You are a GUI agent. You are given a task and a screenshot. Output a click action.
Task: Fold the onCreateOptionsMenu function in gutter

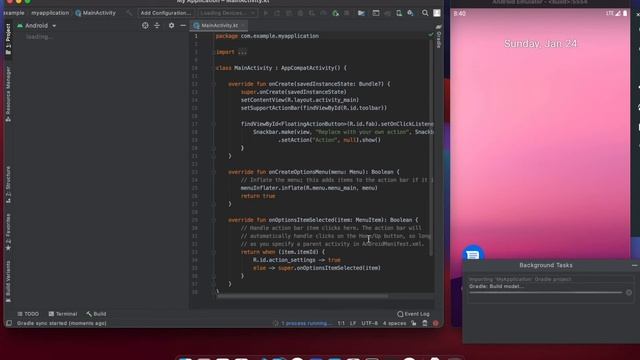[213, 172]
